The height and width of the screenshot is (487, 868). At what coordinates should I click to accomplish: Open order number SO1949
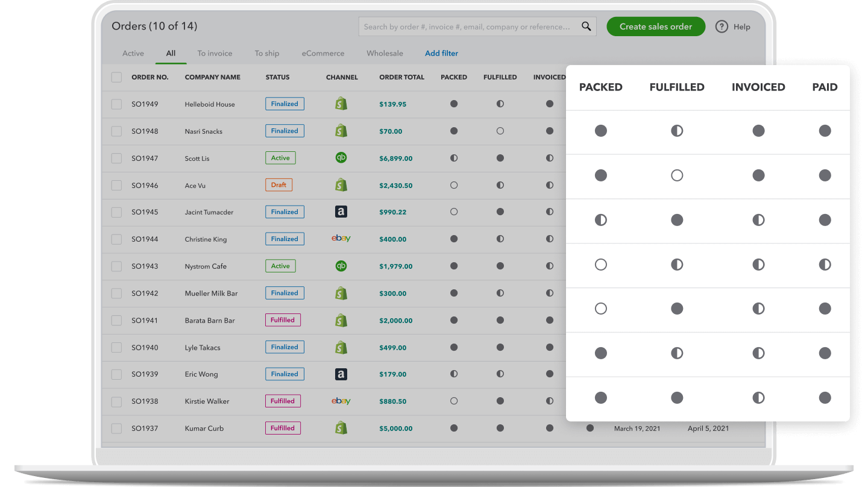pos(145,104)
